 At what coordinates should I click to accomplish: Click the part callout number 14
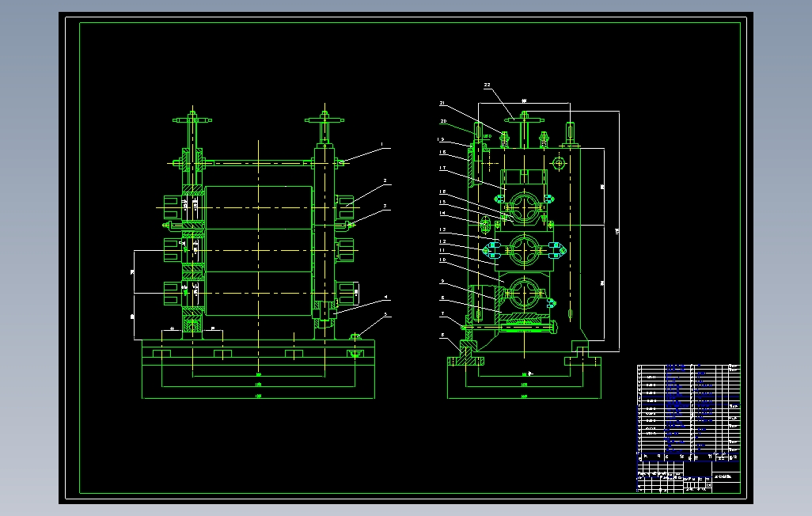pos(442,213)
